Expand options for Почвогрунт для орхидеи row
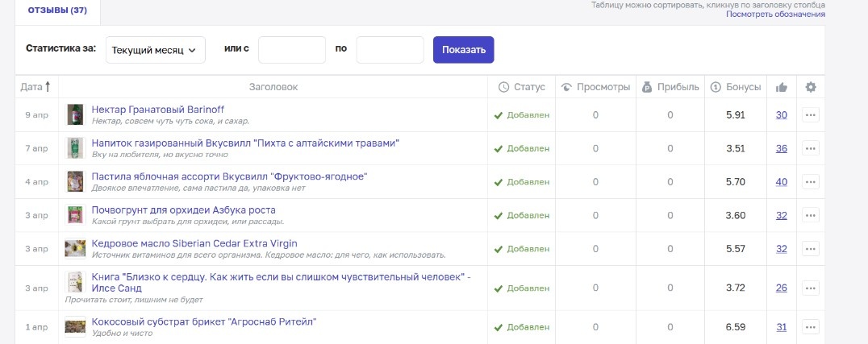868x344 pixels. click(811, 215)
